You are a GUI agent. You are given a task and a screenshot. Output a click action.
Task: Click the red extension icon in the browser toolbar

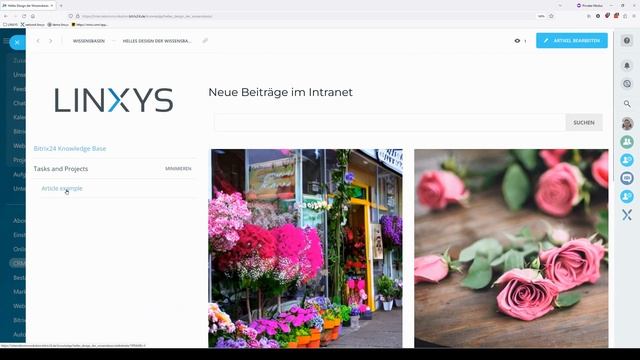coord(616,16)
